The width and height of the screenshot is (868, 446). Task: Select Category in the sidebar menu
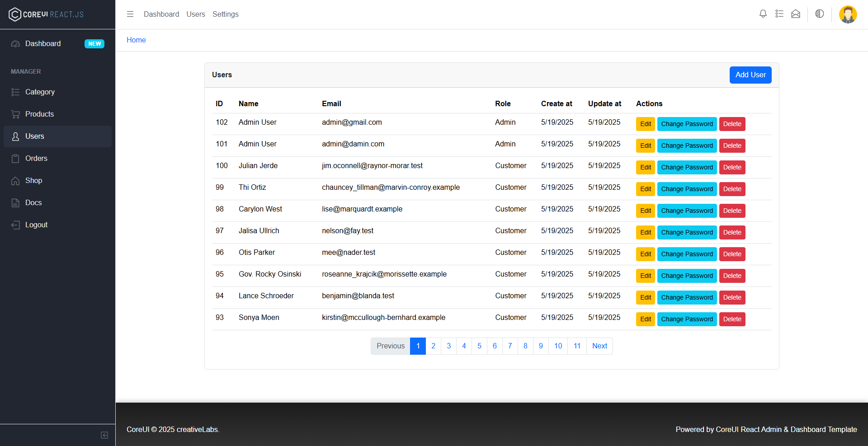click(x=57, y=92)
